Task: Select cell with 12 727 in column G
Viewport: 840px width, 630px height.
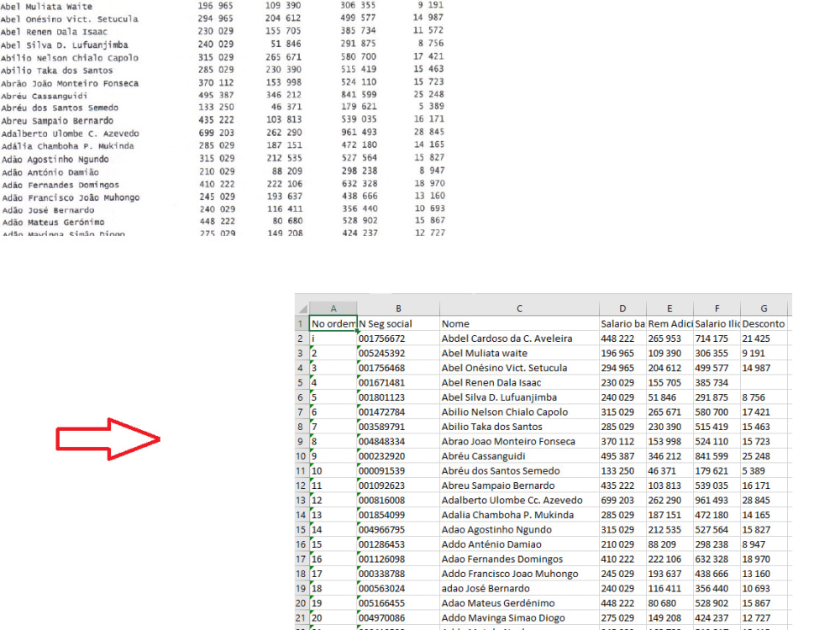Action: [x=764, y=617]
